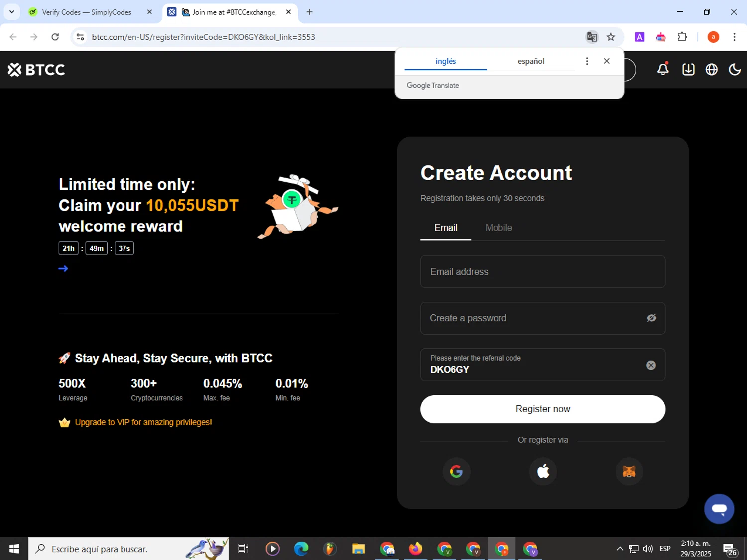The width and height of the screenshot is (747, 560).
Task: Open Firefox from the taskbar
Action: [x=415, y=549]
